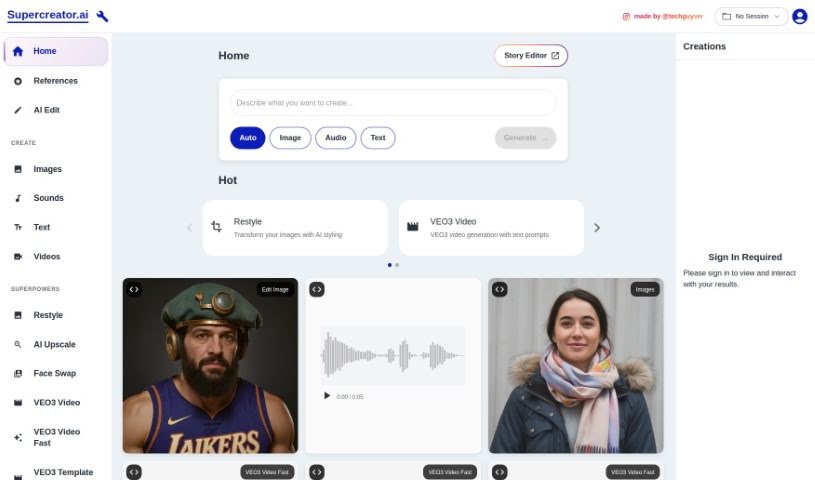
Task: Select the Auto mode pill
Action: [248, 138]
